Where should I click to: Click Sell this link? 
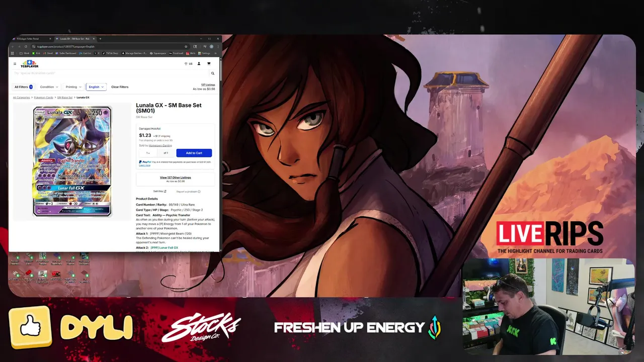coord(159,191)
